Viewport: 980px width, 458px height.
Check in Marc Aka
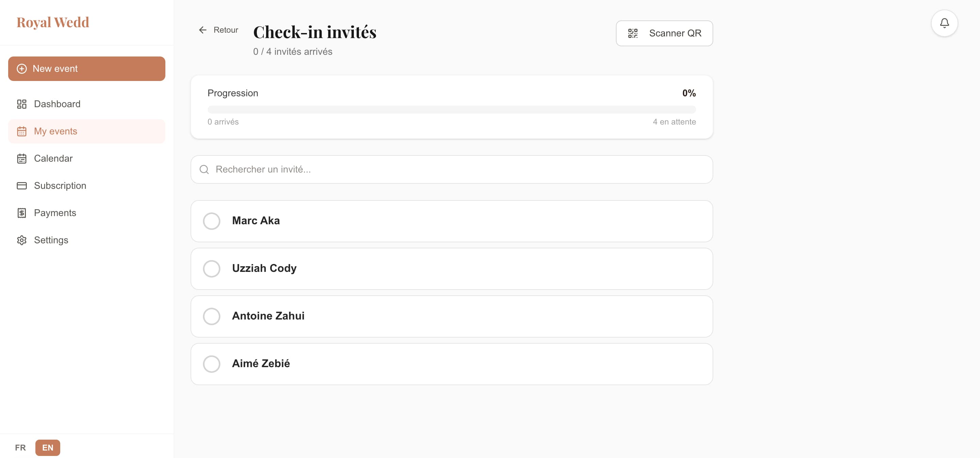(212, 221)
